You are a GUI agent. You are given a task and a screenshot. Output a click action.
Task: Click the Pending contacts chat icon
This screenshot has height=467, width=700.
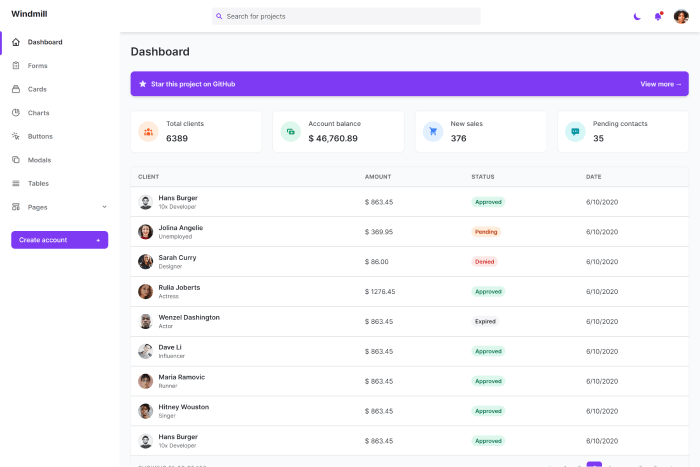click(x=575, y=132)
